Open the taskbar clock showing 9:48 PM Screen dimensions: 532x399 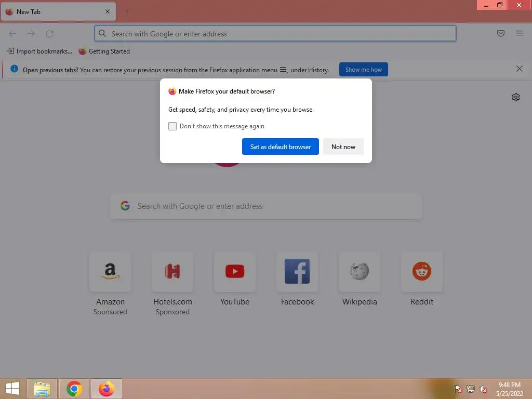point(509,389)
